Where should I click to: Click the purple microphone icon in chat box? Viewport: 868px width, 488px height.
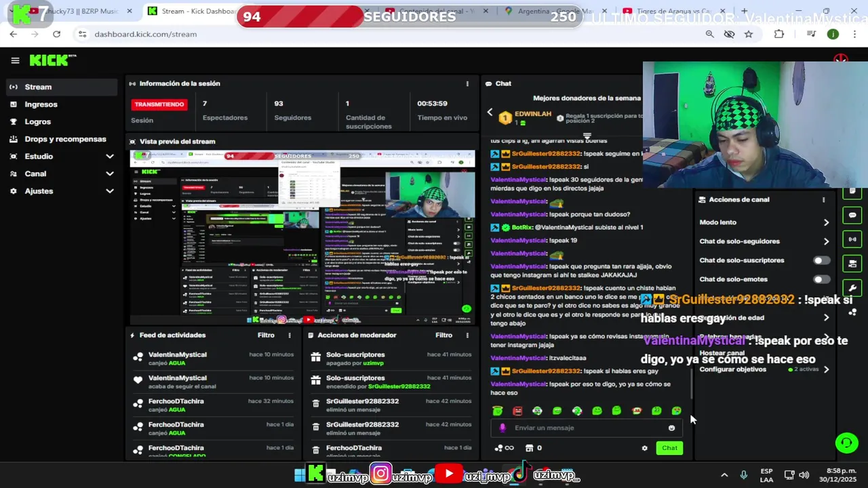tap(502, 428)
